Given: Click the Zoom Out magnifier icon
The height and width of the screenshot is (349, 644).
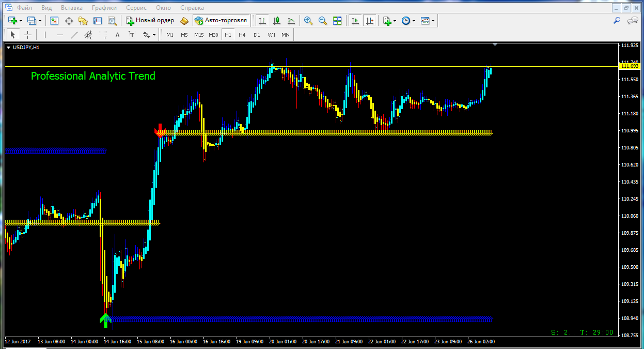Looking at the screenshot, I should click(x=323, y=21).
